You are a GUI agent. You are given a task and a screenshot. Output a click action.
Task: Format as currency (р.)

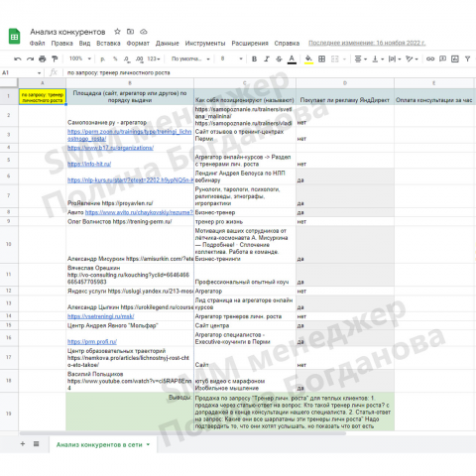pyautogui.click(x=103, y=59)
